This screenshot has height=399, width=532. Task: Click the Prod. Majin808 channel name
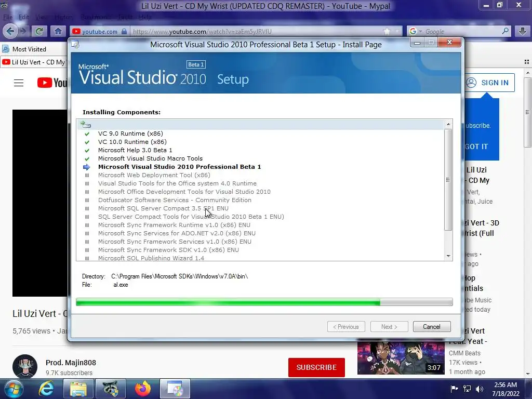(71, 363)
